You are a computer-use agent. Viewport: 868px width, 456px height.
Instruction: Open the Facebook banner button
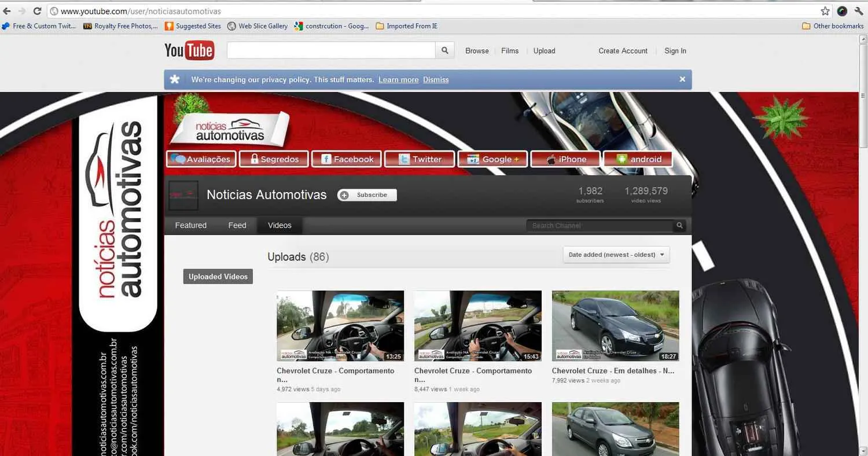coord(346,159)
